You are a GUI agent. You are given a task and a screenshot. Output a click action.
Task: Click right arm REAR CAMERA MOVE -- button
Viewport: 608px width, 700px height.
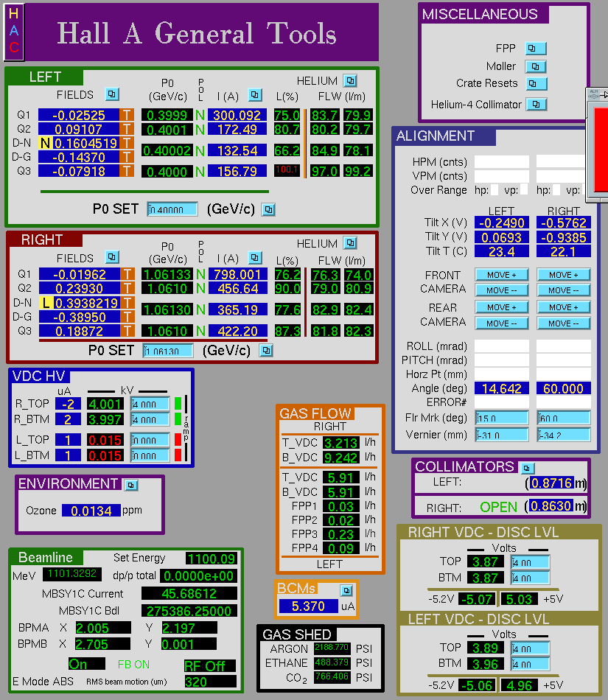tap(563, 323)
